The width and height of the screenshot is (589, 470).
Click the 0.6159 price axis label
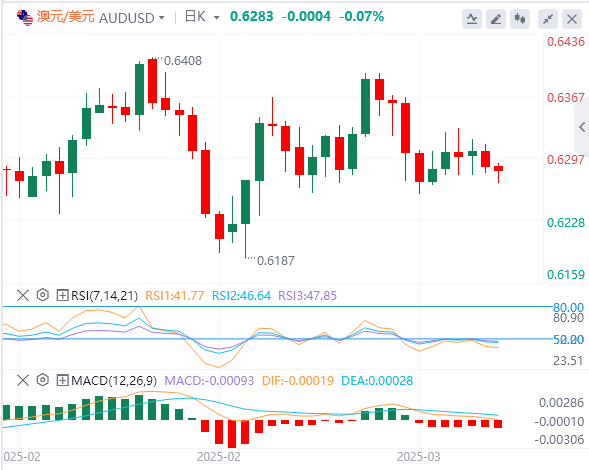(566, 275)
